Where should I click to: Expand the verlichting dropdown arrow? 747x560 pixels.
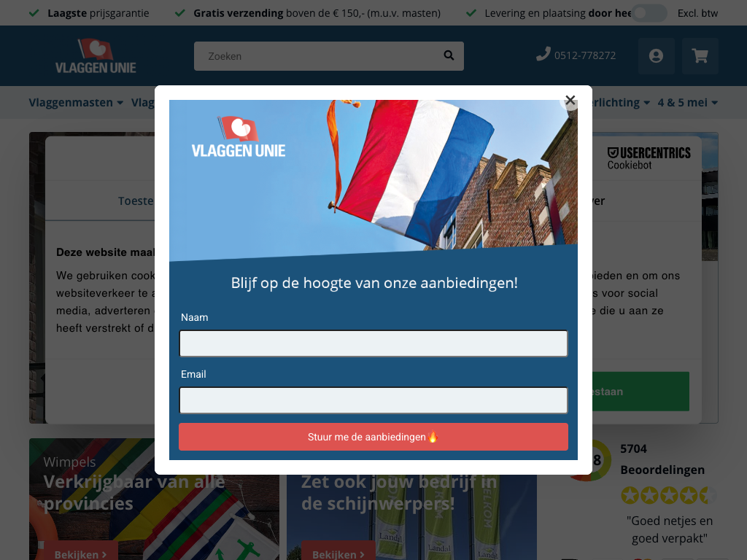tap(646, 103)
